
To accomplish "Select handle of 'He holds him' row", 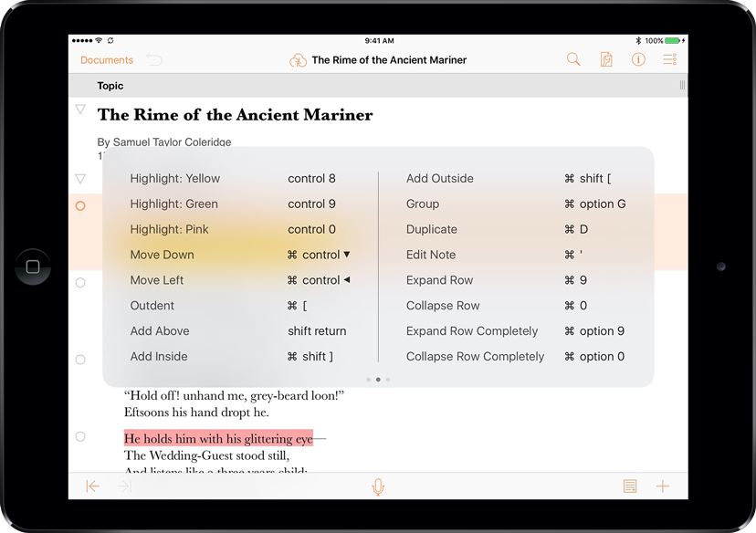I will click(x=80, y=436).
